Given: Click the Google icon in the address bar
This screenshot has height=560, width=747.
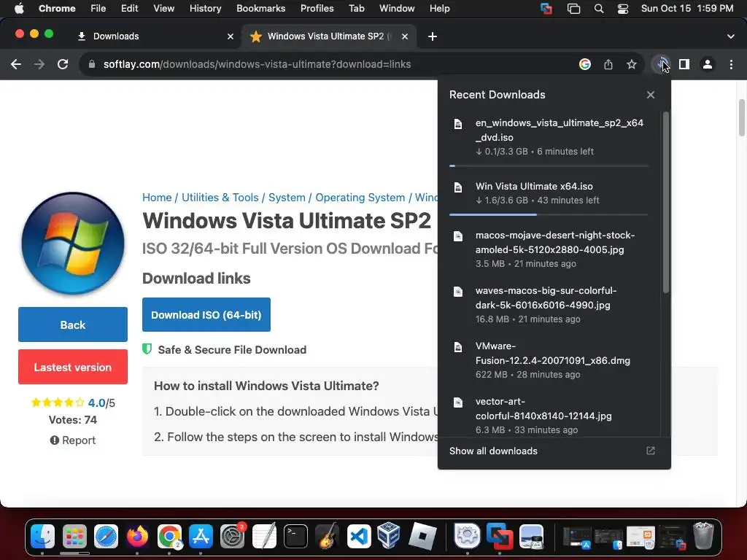Looking at the screenshot, I should (585, 64).
